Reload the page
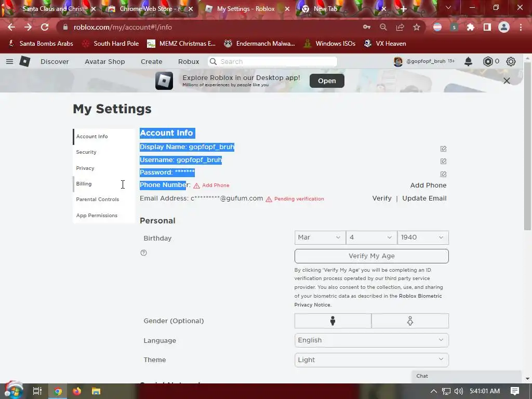The image size is (532, 399). (x=45, y=27)
